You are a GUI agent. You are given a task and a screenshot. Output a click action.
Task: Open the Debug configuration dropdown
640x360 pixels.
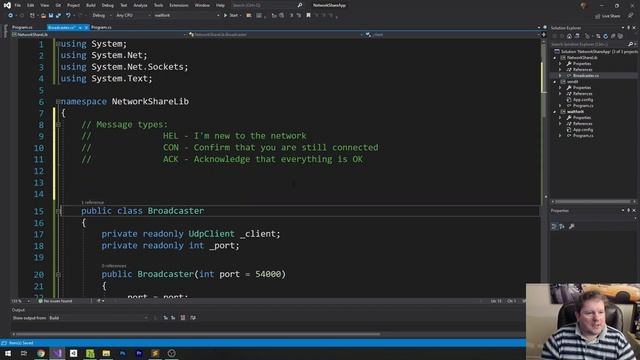(101, 16)
